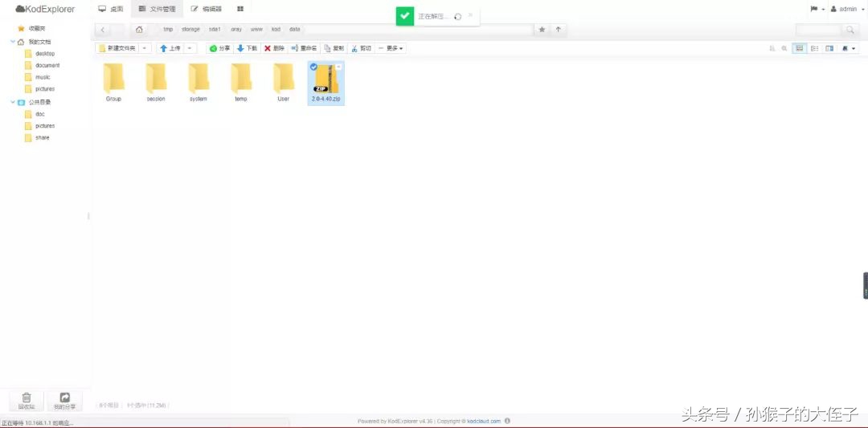Navigate to kod in breadcrumb path
The height and width of the screenshot is (428, 868).
pyautogui.click(x=276, y=29)
